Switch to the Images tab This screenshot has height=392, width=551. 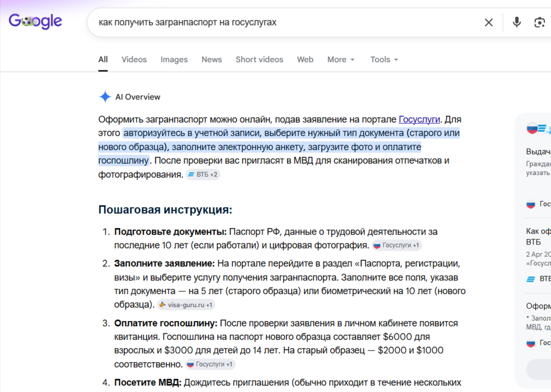tap(174, 59)
